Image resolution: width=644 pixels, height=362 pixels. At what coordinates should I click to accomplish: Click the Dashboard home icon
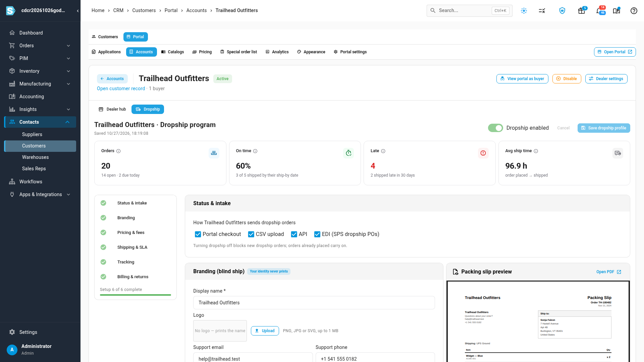click(12, 33)
